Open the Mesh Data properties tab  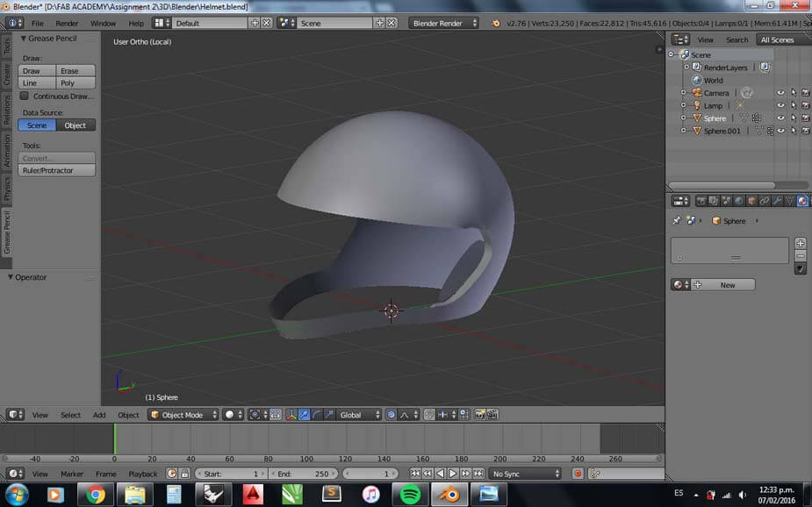click(x=789, y=201)
